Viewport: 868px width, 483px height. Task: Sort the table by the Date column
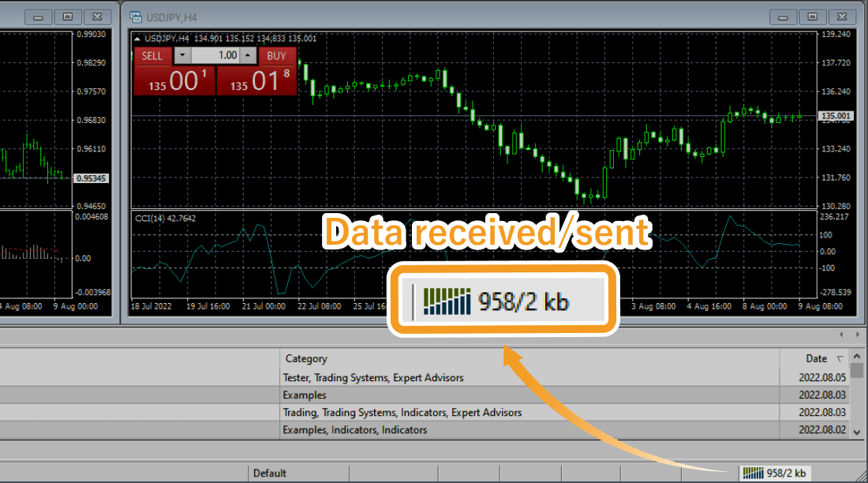tap(817, 358)
